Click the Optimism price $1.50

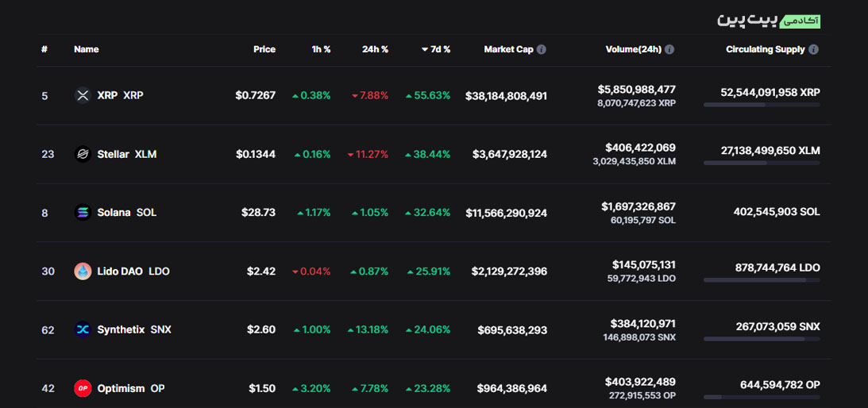pos(262,389)
